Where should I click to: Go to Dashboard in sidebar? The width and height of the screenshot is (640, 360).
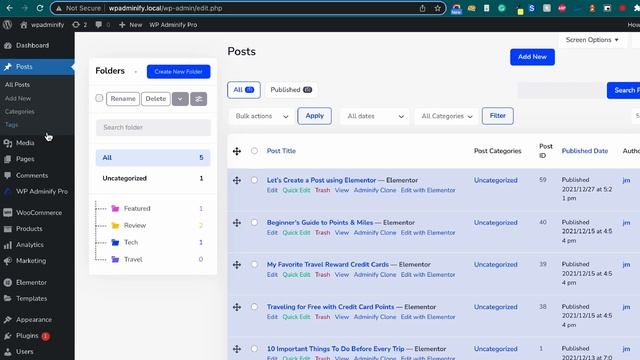(33, 45)
